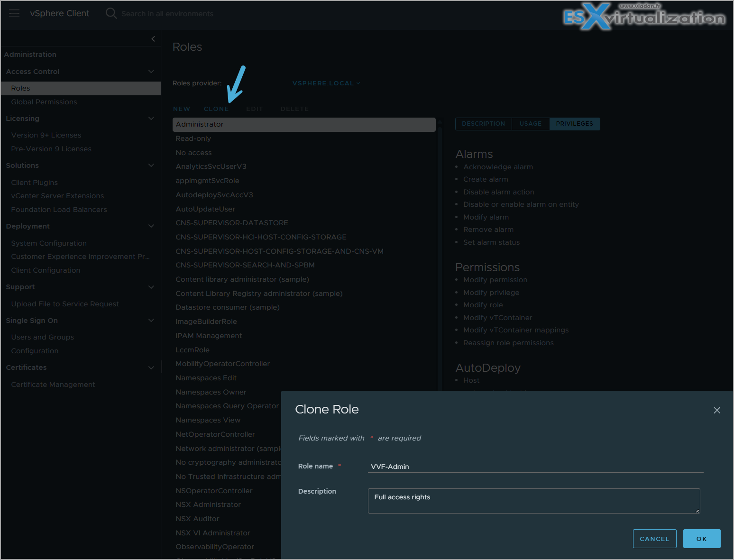Open Users and Groups

(43, 337)
